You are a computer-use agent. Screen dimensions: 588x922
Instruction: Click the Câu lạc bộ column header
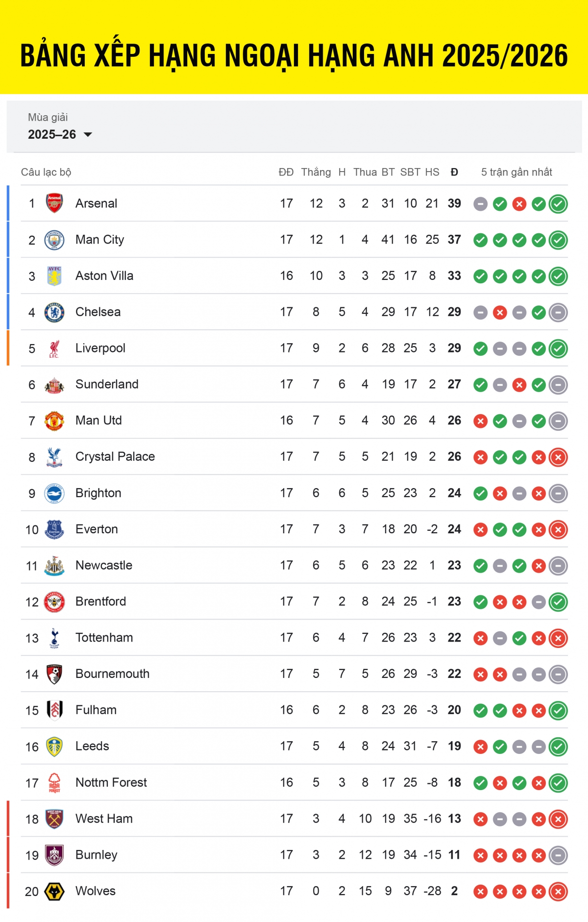click(x=46, y=172)
